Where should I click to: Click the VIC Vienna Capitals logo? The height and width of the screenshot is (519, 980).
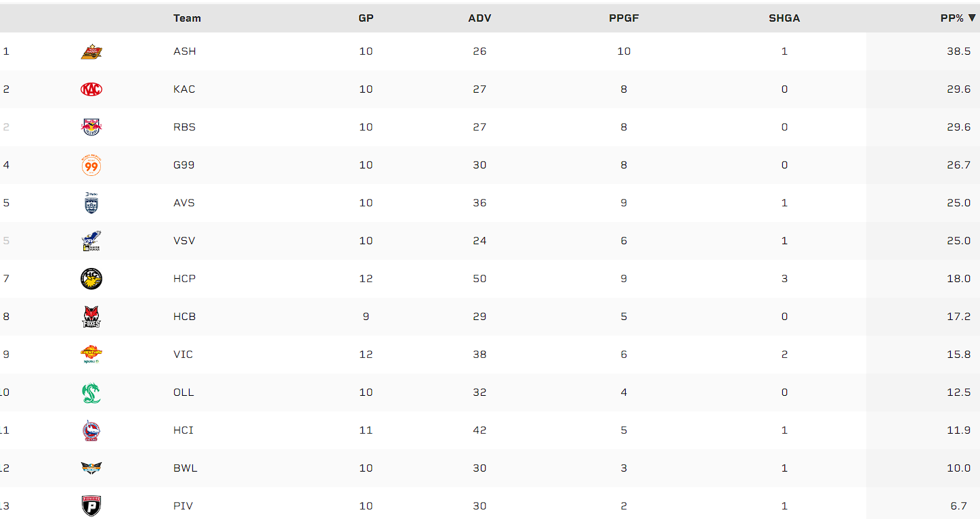pyautogui.click(x=91, y=355)
